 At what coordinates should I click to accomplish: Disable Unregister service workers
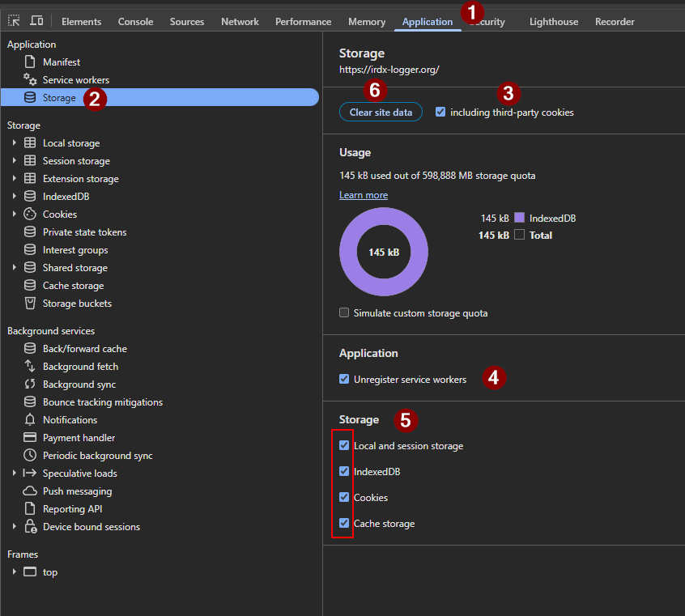pyautogui.click(x=344, y=378)
